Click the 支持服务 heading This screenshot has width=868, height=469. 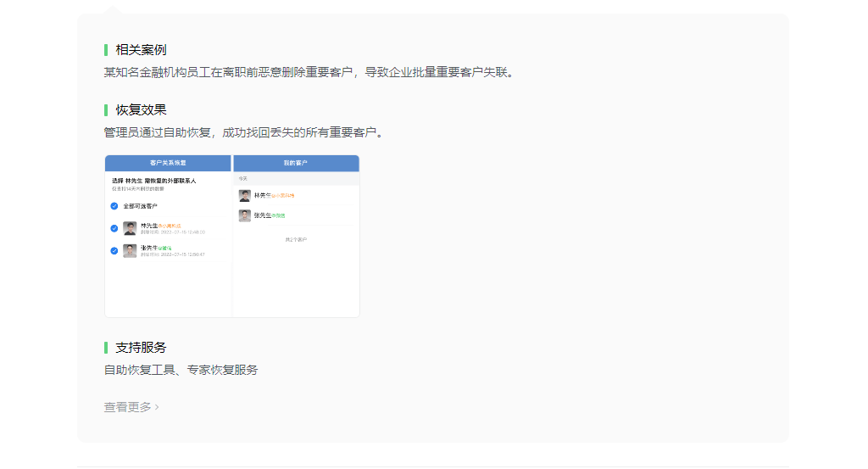(141, 348)
